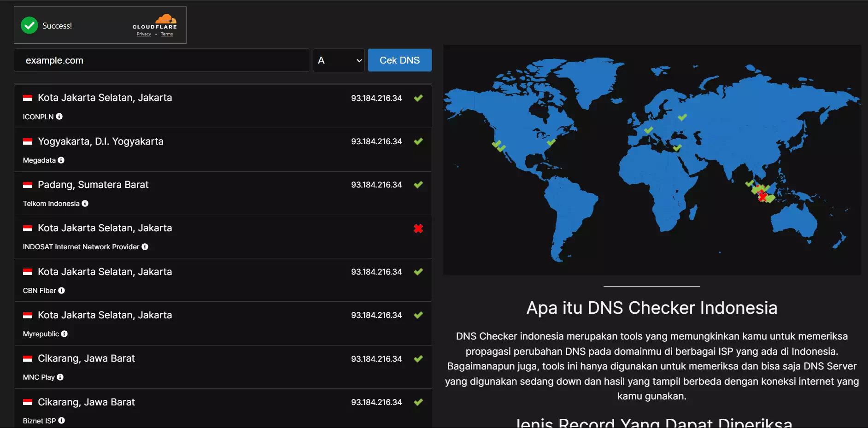The height and width of the screenshot is (428, 868).
Task: Show info for Myrepublic provider
Action: [x=65, y=334]
